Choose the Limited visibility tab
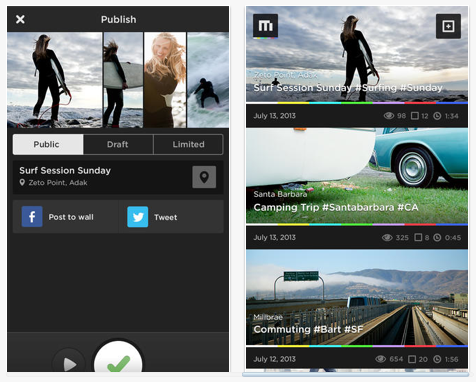Viewport: 476px width, 382px height. pyautogui.click(x=188, y=144)
